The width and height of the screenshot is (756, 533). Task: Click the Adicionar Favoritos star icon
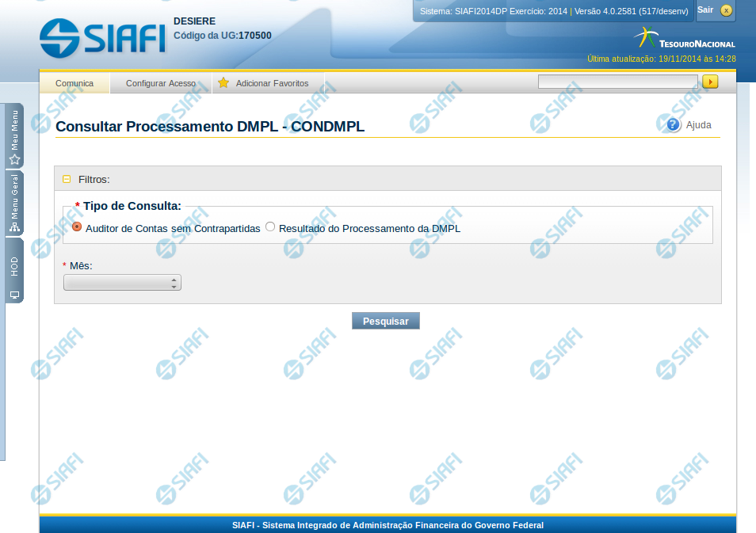[223, 83]
